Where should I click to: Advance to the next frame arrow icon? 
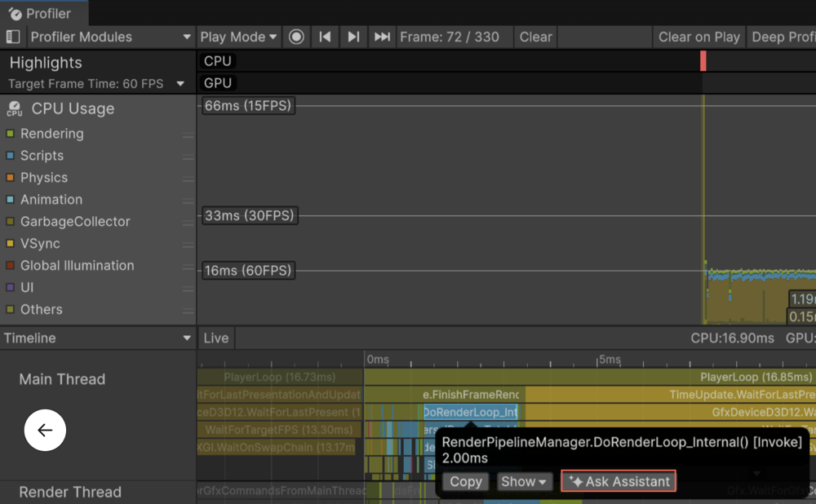pyautogui.click(x=353, y=37)
